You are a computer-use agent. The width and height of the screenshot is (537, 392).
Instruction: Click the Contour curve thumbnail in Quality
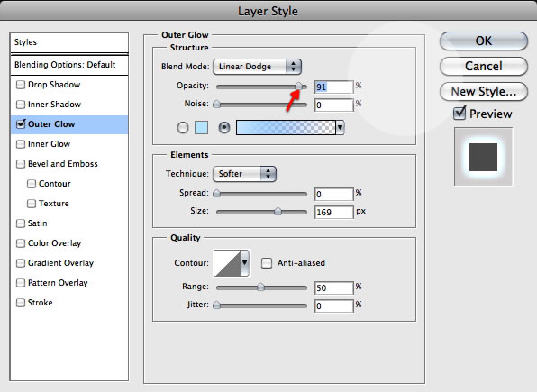(x=227, y=263)
